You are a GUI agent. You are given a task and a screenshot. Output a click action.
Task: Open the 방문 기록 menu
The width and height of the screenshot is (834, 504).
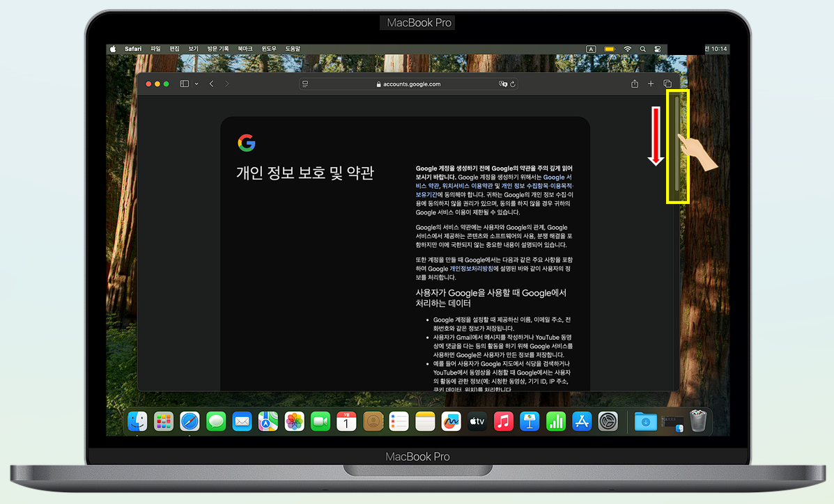218,49
